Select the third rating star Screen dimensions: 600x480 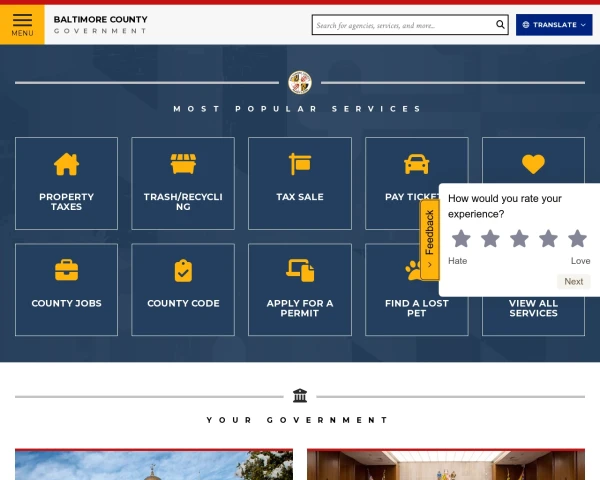pyautogui.click(x=519, y=238)
